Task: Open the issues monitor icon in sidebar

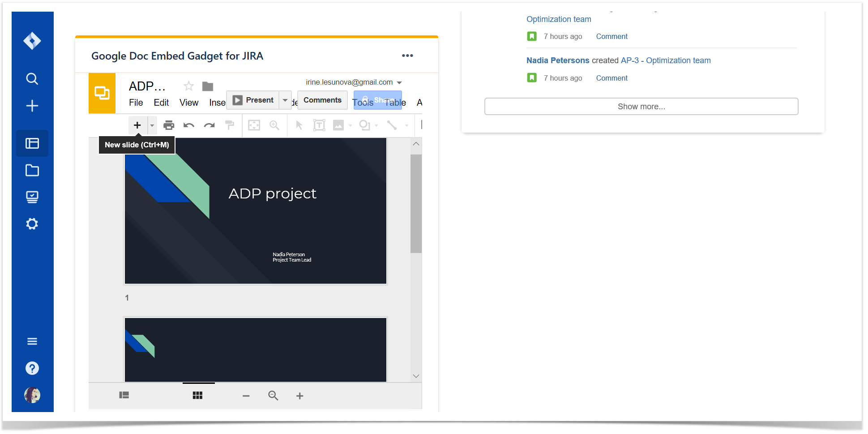Action: click(32, 197)
